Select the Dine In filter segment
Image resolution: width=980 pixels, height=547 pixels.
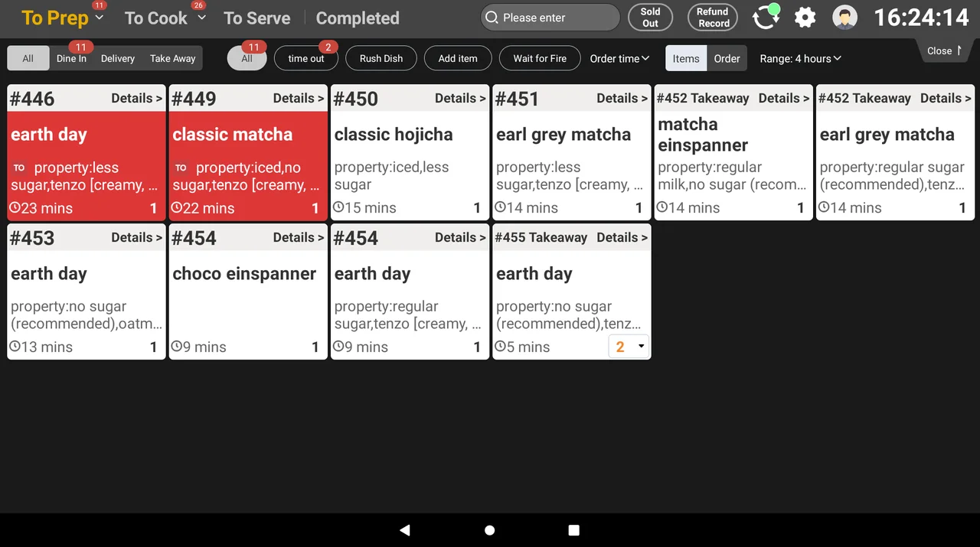71,58
